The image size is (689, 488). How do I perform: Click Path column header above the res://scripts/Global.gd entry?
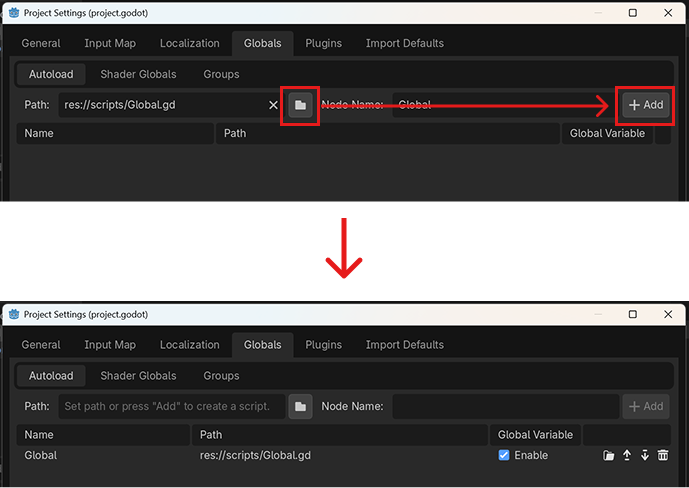(340, 435)
